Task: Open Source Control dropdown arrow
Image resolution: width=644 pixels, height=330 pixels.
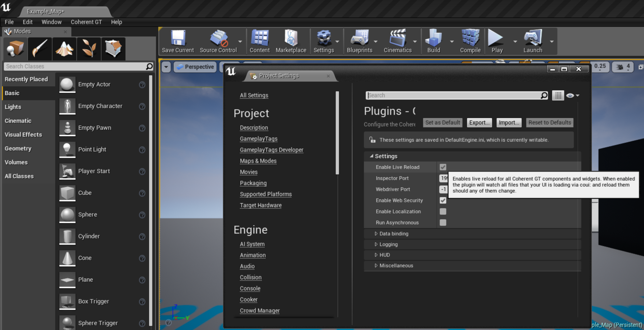Action: click(x=240, y=42)
